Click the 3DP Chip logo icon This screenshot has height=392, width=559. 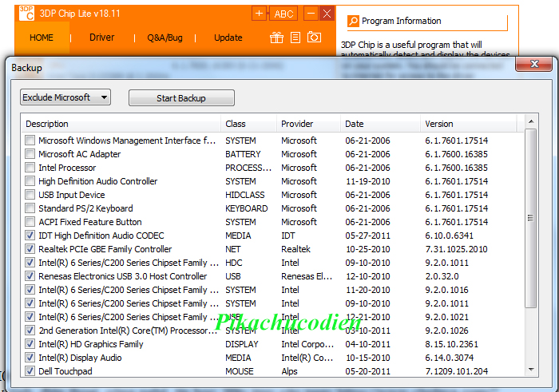26,14
